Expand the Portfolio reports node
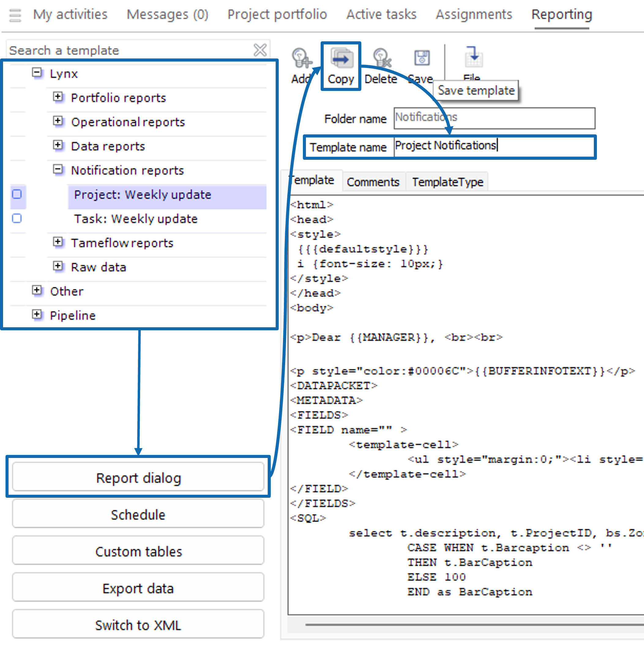The image size is (644, 649). pos(58,96)
